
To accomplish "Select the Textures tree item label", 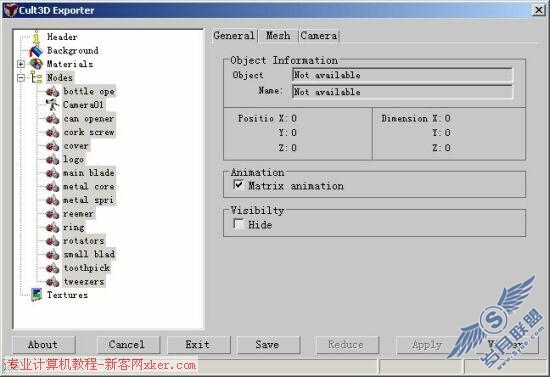I will click(x=67, y=295).
